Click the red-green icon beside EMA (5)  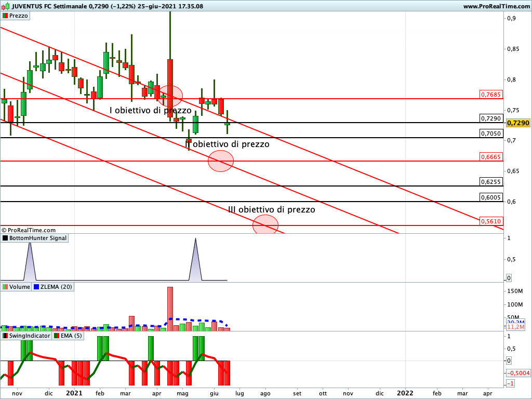57,336
